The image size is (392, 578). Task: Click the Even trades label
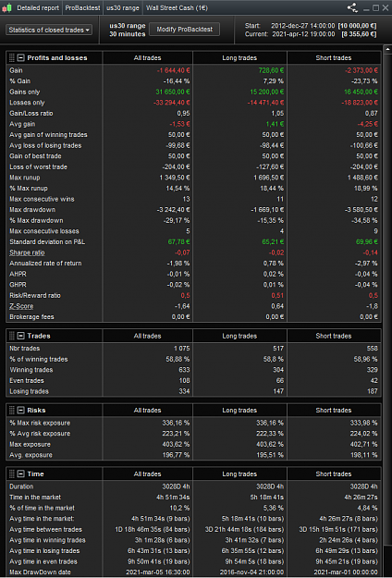(27, 380)
